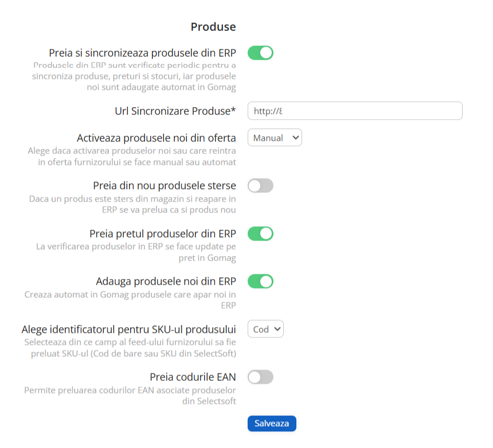Focus the "Url Sincronizare Produse" input field

[355, 111]
